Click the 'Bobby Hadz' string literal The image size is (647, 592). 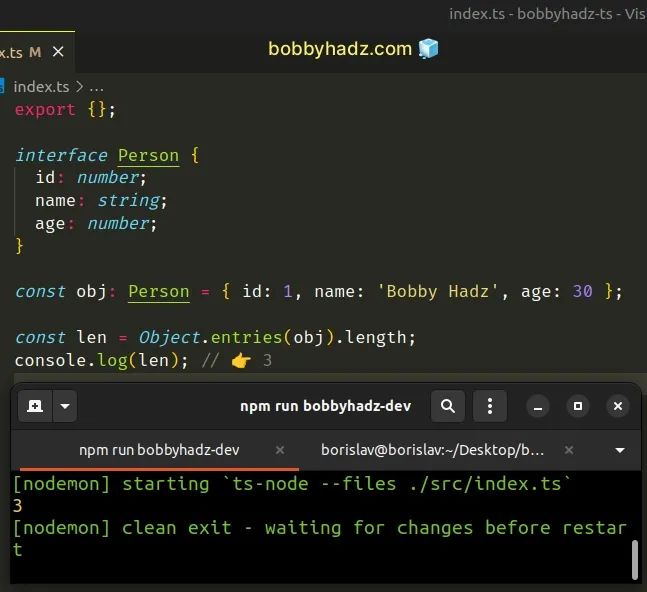pos(437,292)
